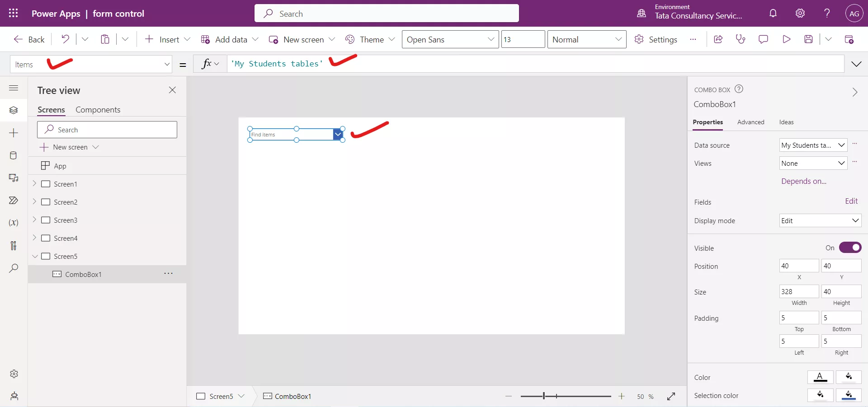This screenshot has height=407, width=868.
Task: Select the ComboBox1 selection dropdown checkbox
Action: (x=338, y=134)
